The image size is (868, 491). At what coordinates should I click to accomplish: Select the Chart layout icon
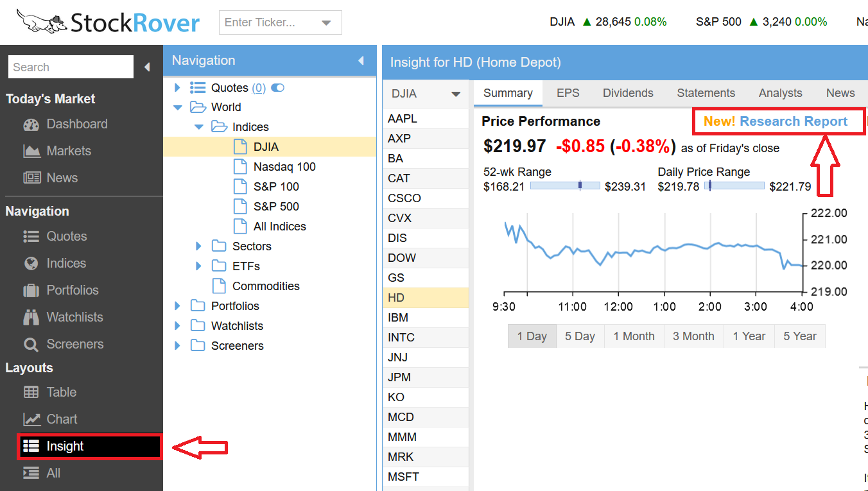(31, 420)
